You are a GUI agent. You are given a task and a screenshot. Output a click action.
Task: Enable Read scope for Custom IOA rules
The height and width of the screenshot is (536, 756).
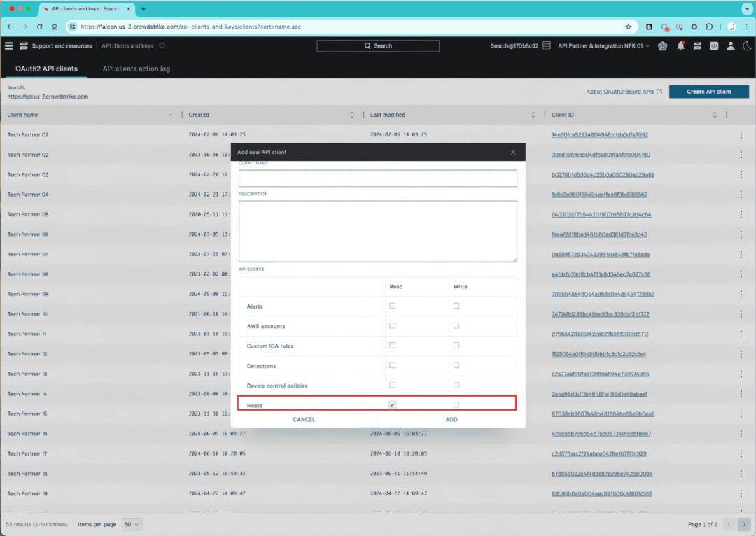coord(393,346)
